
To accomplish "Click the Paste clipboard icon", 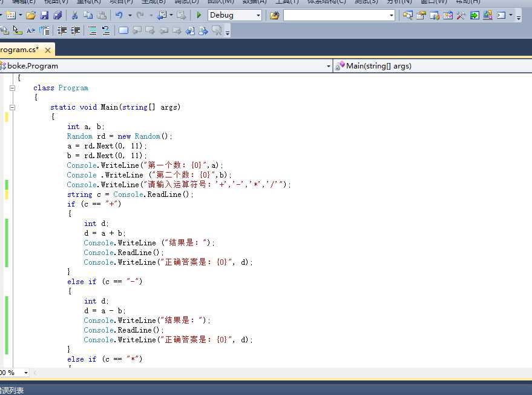I will (x=102, y=15).
